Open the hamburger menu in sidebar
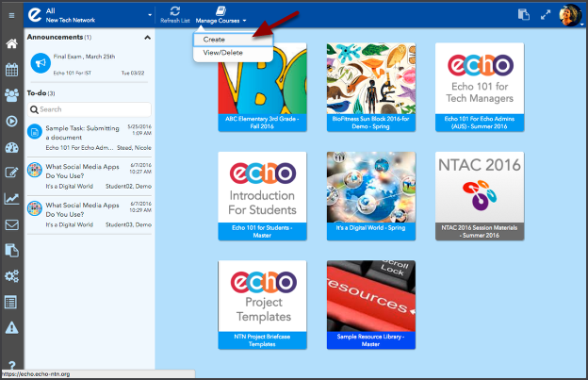Viewport: 588px width, 380px height. (11, 16)
